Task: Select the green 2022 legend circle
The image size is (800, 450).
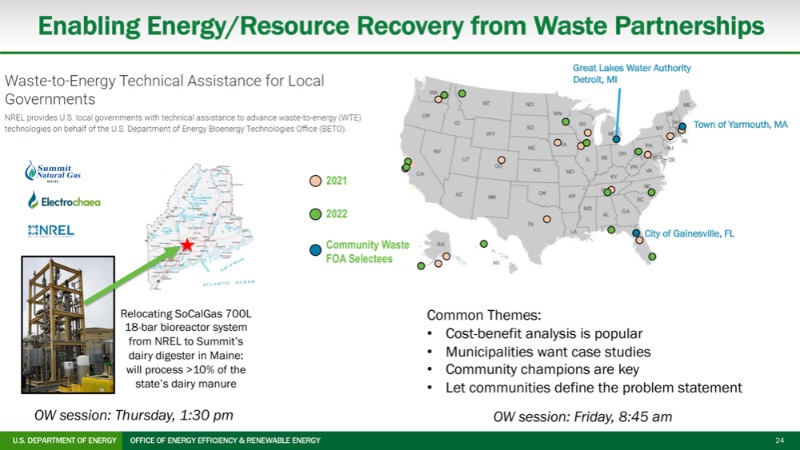Action: point(315,214)
